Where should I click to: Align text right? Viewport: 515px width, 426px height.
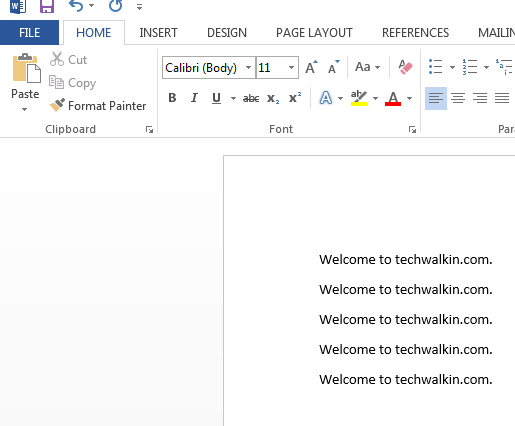tap(480, 98)
